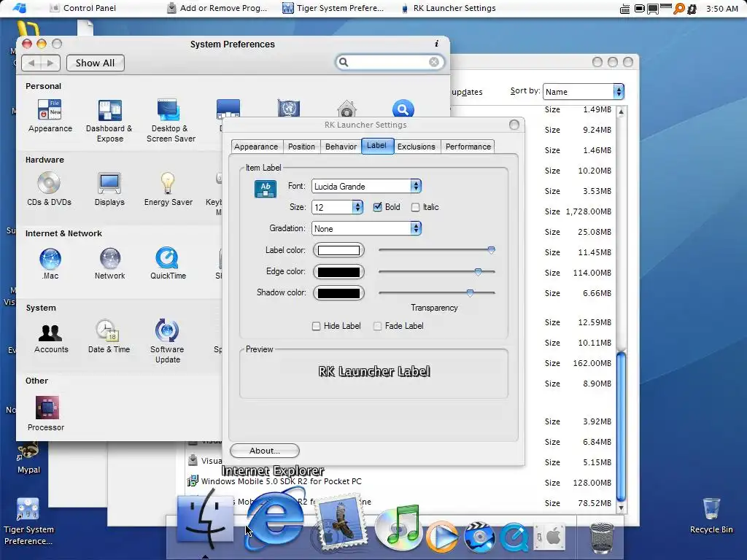Click the Ab font preview icon
This screenshot has width=747, height=560.
coord(266,189)
